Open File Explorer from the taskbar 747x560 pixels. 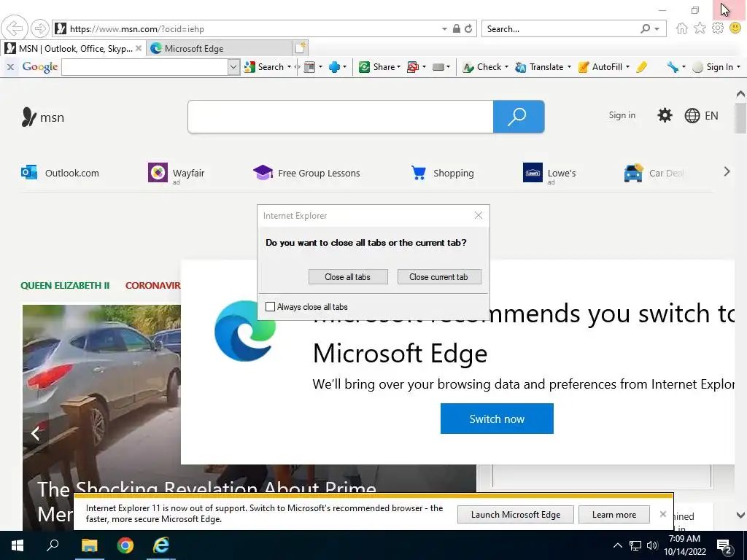pyautogui.click(x=89, y=545)
